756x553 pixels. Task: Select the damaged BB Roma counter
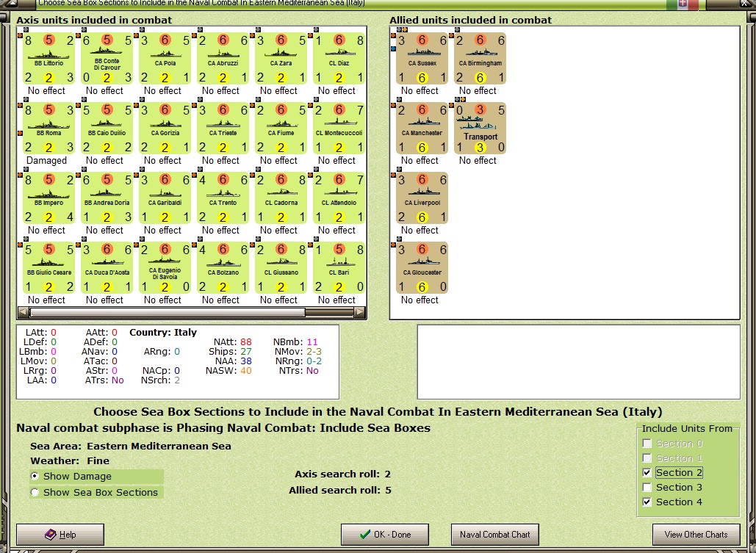[x=48, y=129]
